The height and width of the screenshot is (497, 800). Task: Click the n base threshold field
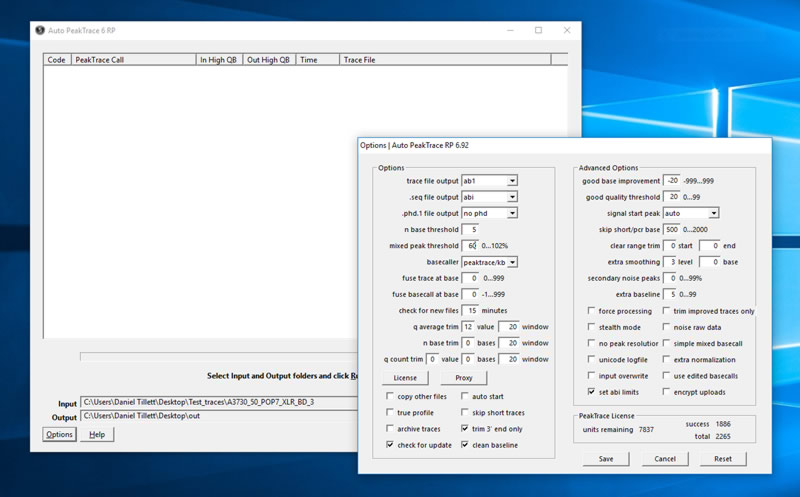470,230
